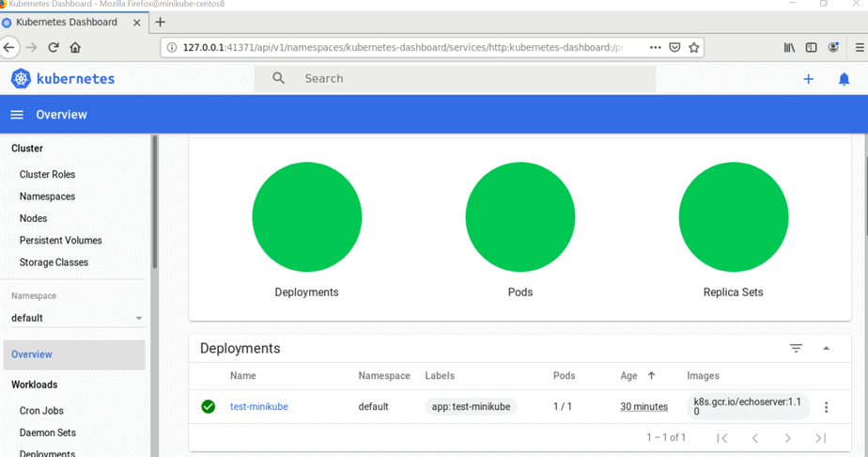
Task: Click the browser reload button
Action: [x=54, y=47]
